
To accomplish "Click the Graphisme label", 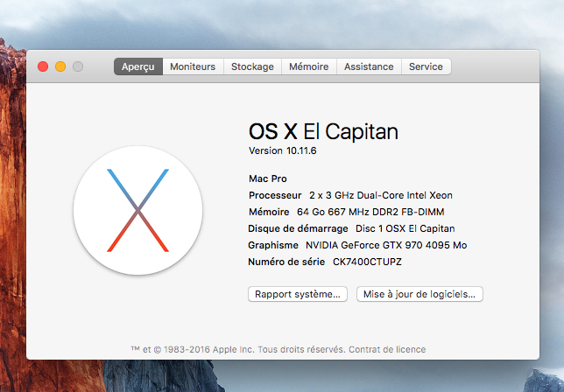I will [273, 245].
